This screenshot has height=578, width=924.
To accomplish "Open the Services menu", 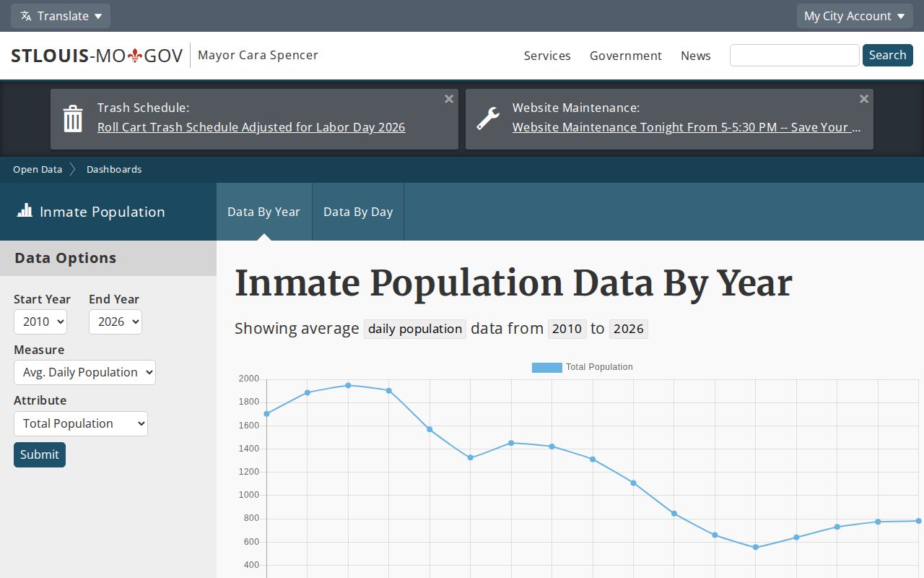I will [547, 56].
